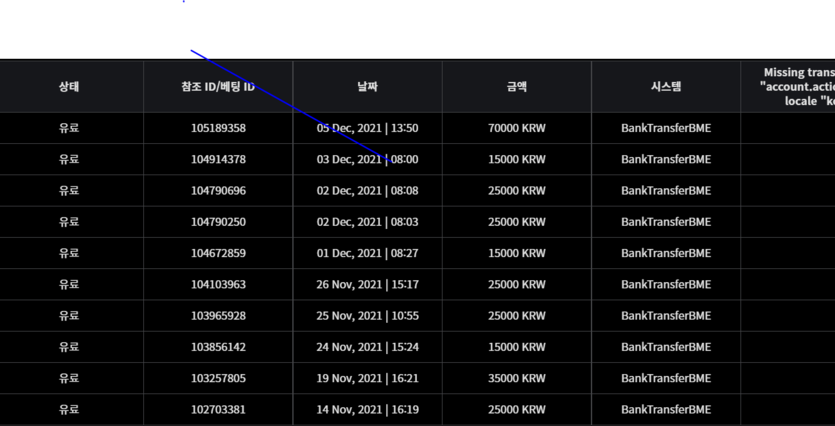Image resolution: width=835 pixels, height=426 pixels.
Task: Click the 날짜 column header
Action: pyautogui.click(x=367, y=86)
